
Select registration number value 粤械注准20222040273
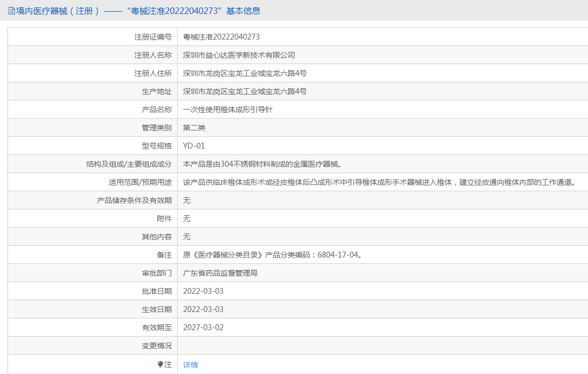(x=221, y=37)
